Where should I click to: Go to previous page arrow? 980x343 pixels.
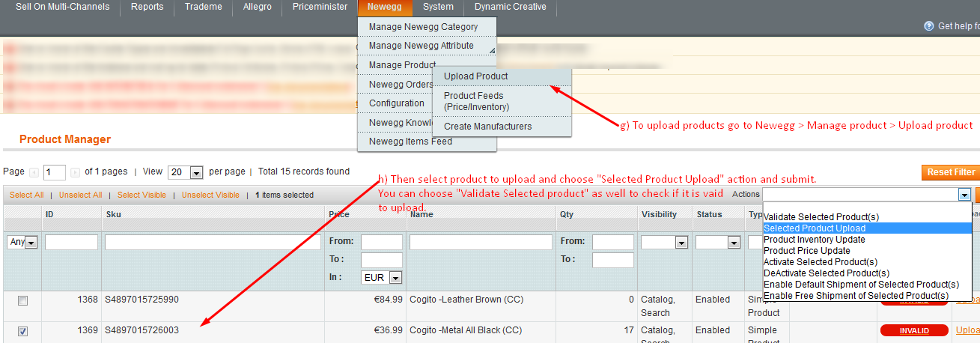click(34, 172)
